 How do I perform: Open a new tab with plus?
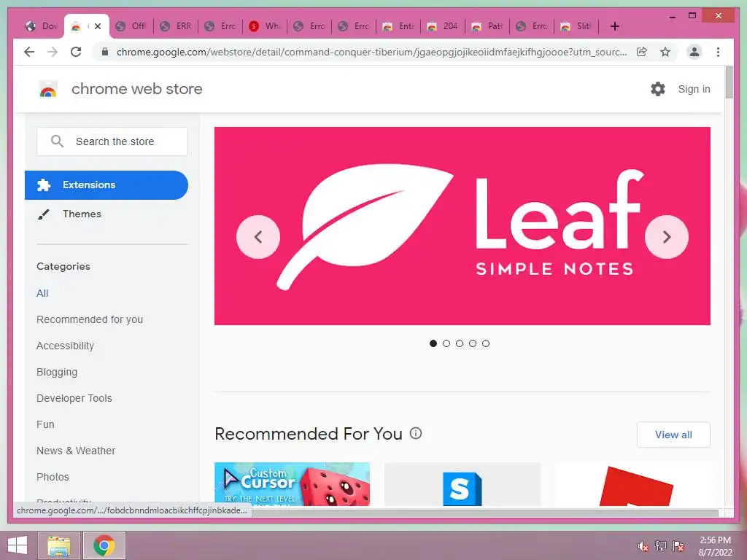point(614,26)
